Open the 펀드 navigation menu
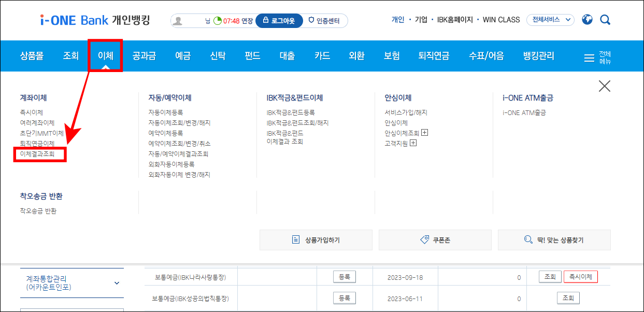Viewport: 644px width, 312px height. click(x=252, y=56)
